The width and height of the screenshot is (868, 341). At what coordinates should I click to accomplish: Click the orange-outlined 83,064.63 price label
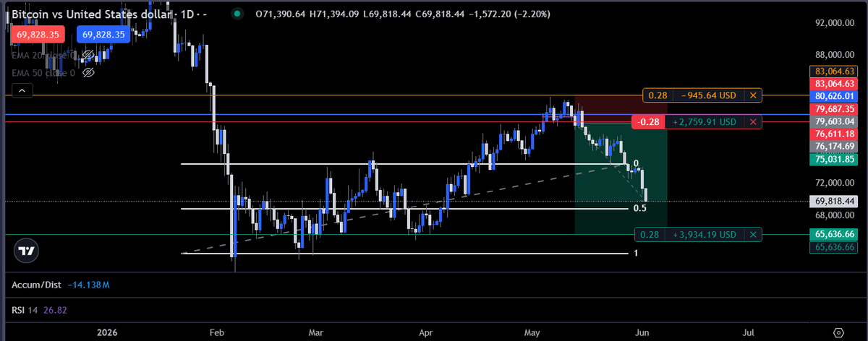[835, 72]
